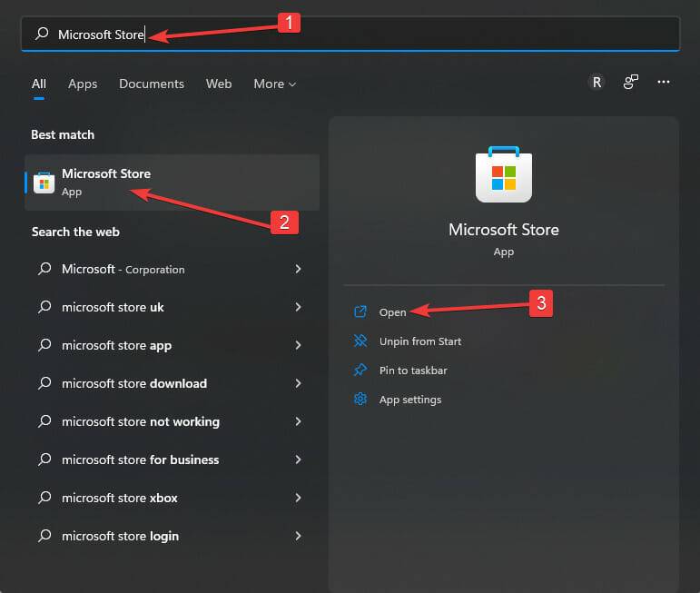Switch to the Documents tab
Viewport: 700px width, 593px height.
[152, 84]
